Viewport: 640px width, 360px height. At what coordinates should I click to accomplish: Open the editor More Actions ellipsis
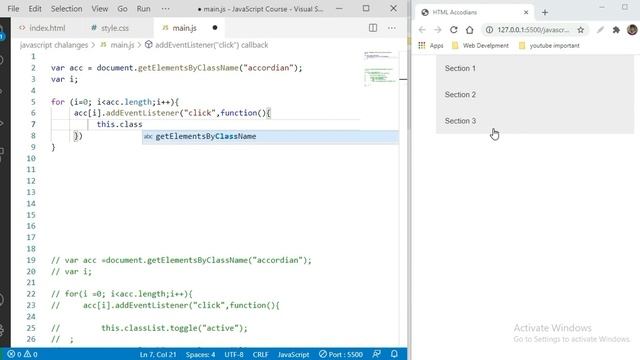click(392, 28)
